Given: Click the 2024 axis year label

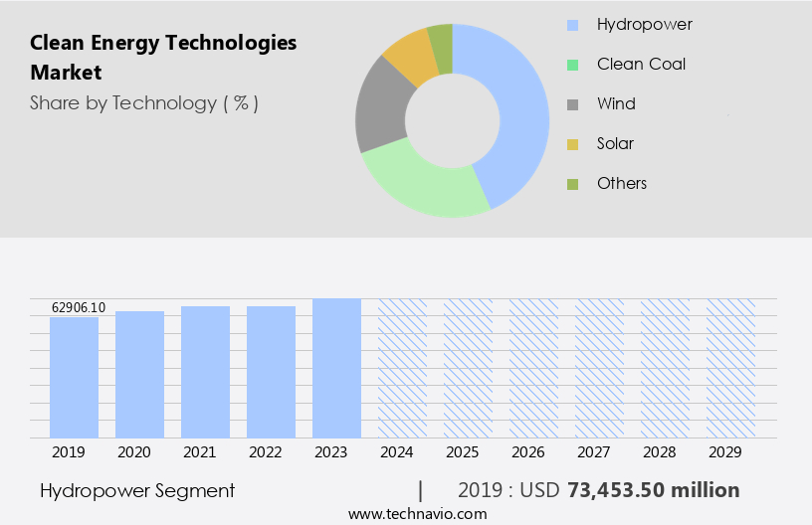Looking at the screenshot, I should (397, 452).
